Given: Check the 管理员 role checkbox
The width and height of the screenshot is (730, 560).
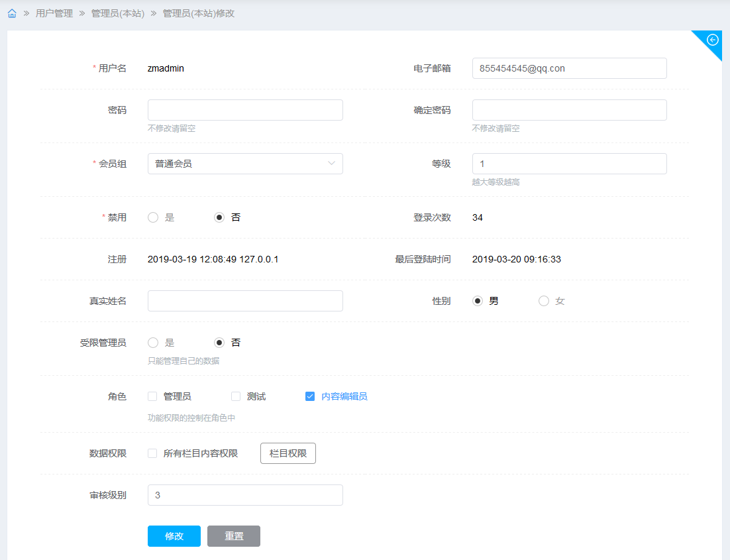Looking at the screenshot, I should coord(152,396).
